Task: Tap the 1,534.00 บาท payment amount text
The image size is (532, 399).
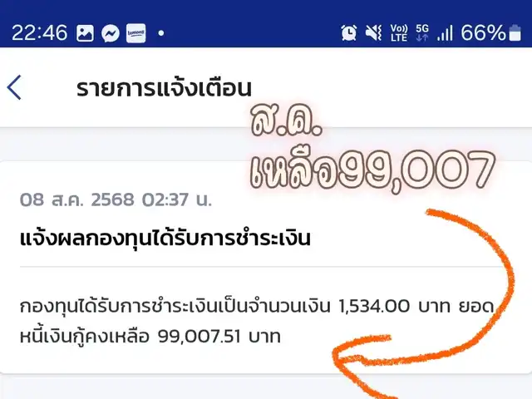Action: [394, 307]
